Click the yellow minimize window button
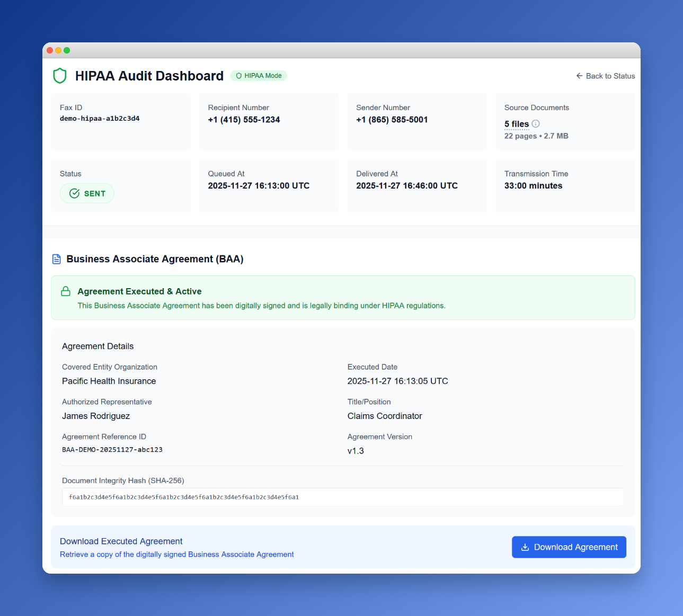 (58, 50)
